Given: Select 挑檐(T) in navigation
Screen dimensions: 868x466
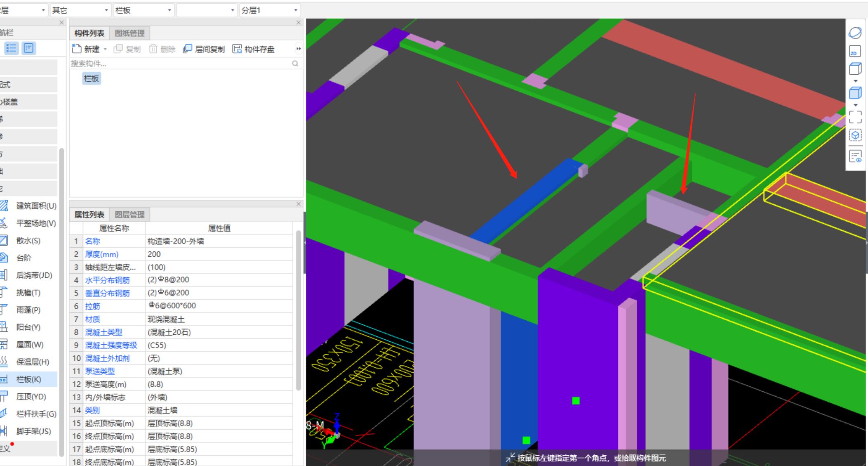Looking at the screenshot, I should 28,292.
